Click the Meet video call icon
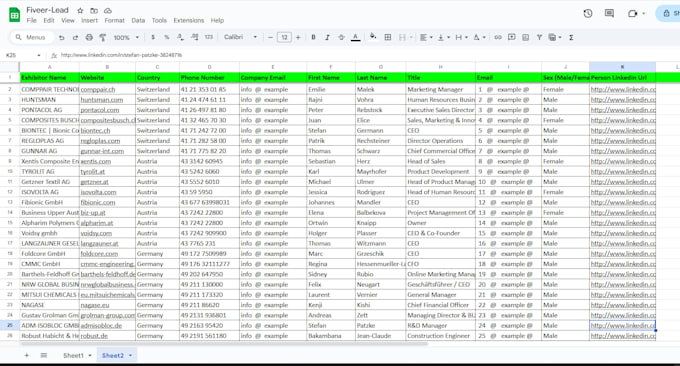Screen dimensions: 680x366 (633, 13)
